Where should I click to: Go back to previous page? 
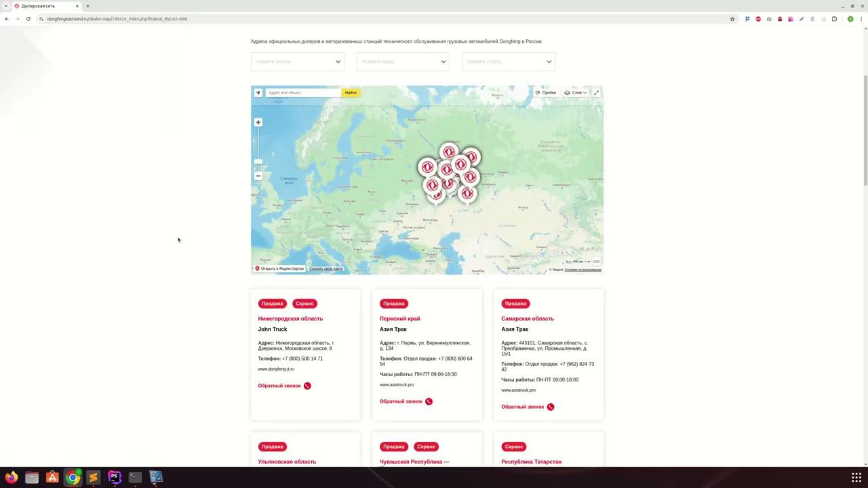(x=7, y=19)
